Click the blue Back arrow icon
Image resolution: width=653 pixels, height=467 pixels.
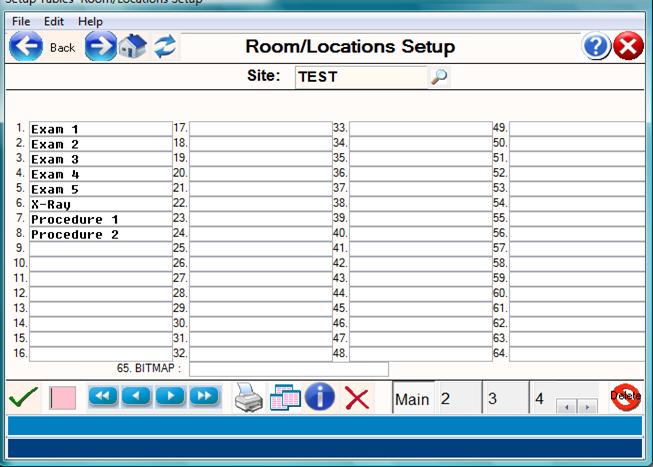tap(26, 47)
